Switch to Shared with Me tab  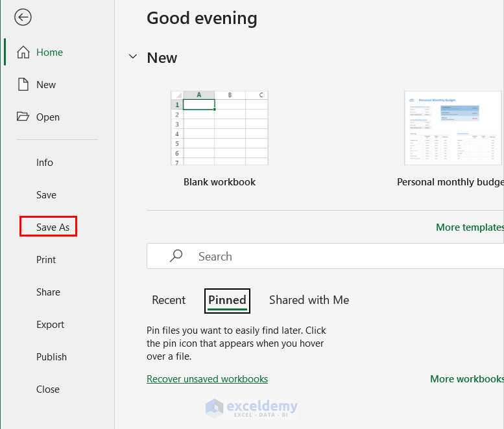(309, 300)
